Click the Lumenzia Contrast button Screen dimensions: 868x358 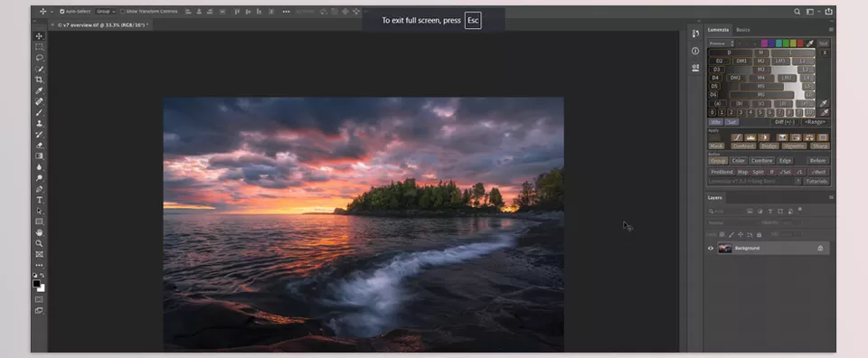click(743, 146)
